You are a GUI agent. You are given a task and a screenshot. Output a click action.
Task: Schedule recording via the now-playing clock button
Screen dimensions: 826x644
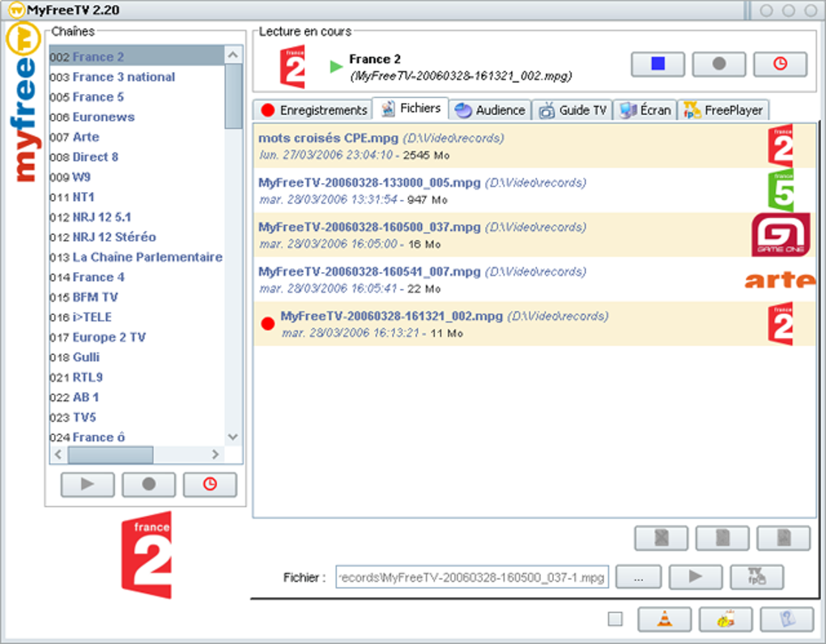(780, 64)
